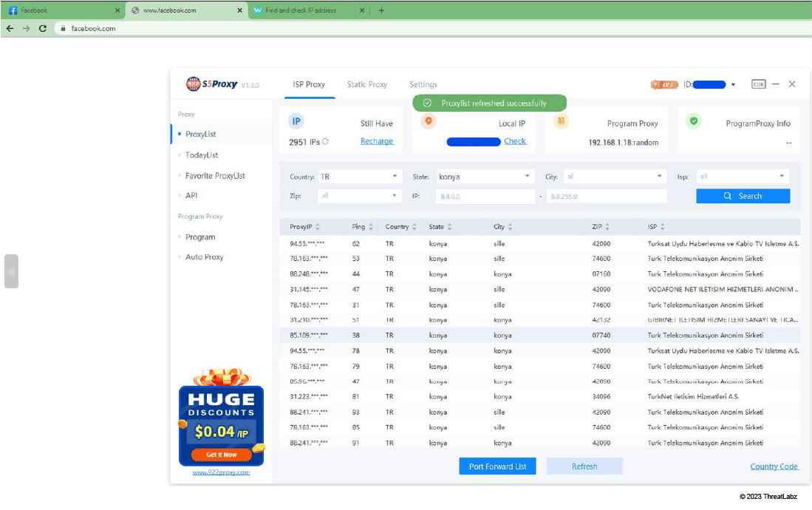Open TodayList in the sidebar
This screenshot has height=510, width=812.
tap(202, 155)
